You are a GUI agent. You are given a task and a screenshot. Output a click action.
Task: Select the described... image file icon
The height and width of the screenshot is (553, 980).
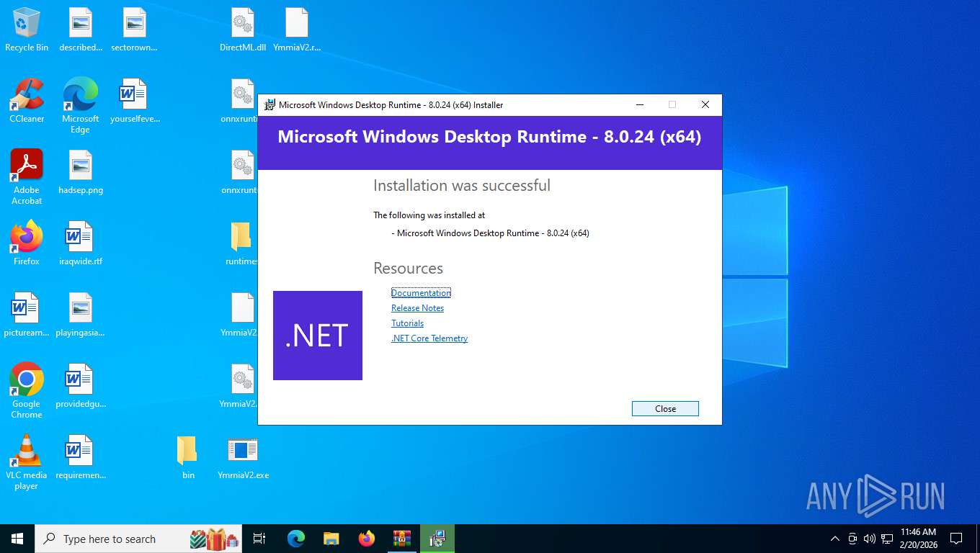[81, 30]
